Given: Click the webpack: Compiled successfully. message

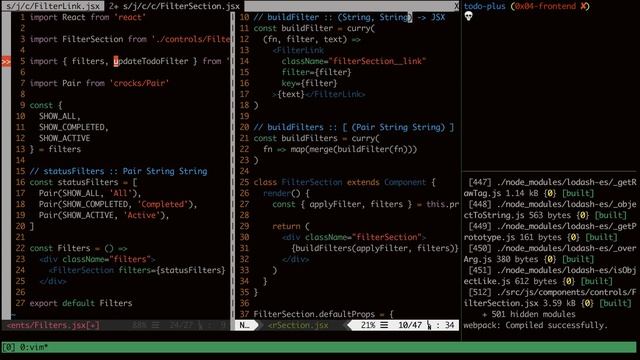Looking at the screenshot, I should point(536,325).
